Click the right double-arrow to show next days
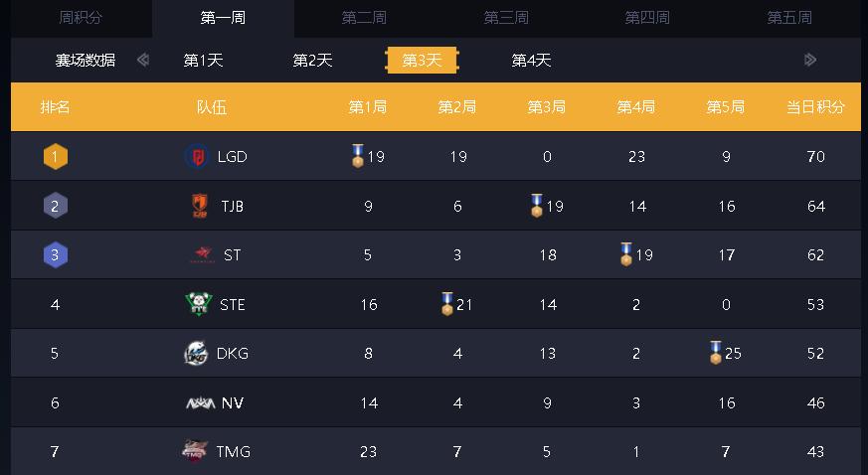The image size is (868, 475). coord(810,60)
